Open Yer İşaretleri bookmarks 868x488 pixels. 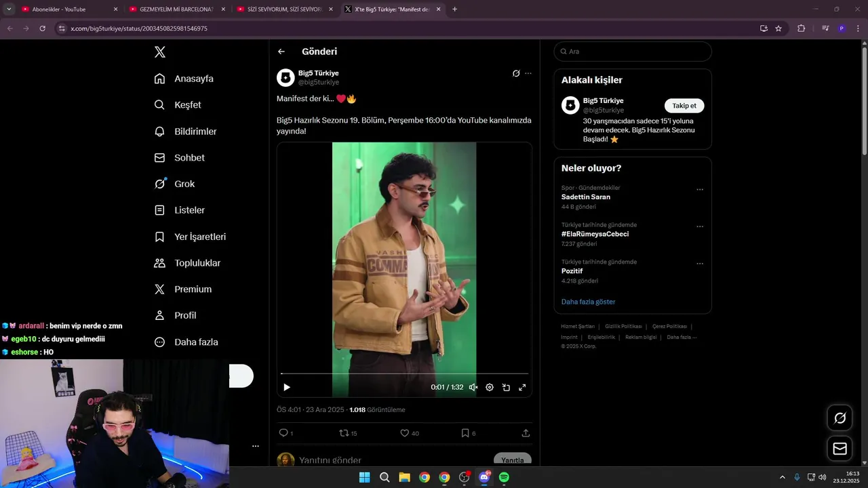pyautogui.click(x=190, y=237)
